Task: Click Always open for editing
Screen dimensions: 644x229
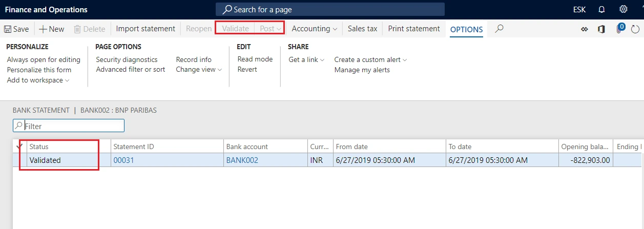Action: pyautogui.click(x=44, y=60)
